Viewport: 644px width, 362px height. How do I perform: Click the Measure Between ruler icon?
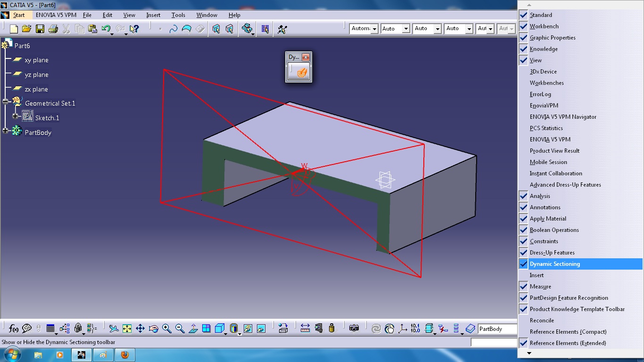tap(305, 329)
